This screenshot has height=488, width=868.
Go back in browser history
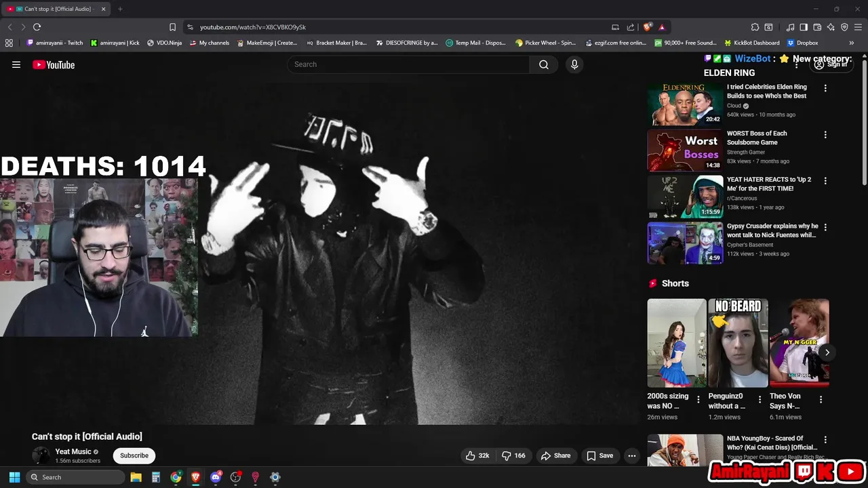coord(9,27)
